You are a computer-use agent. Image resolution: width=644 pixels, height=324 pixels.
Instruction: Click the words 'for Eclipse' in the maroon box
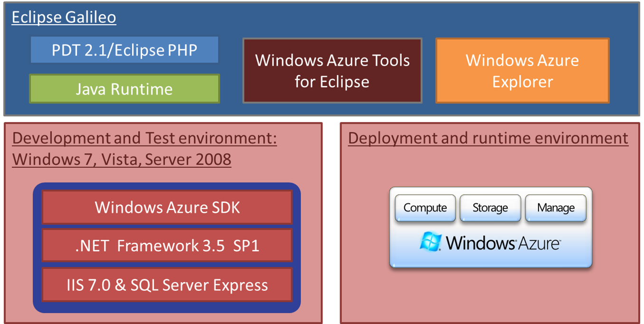coord(332,82)
